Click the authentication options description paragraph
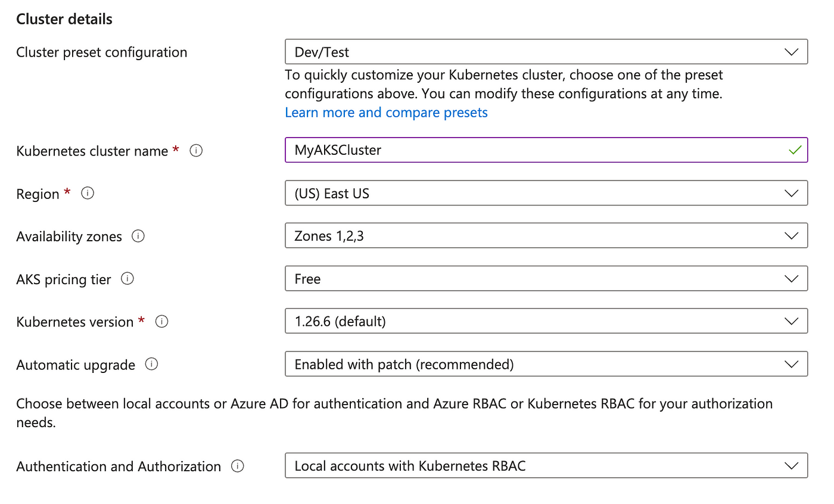The image size is (834, 504). click(x=394, y=413)
